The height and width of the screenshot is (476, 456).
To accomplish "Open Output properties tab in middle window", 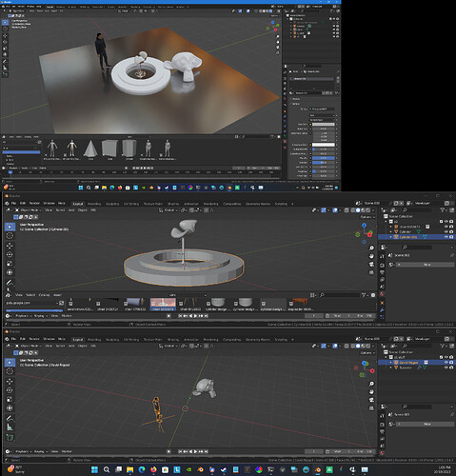I will click(383, 272).
